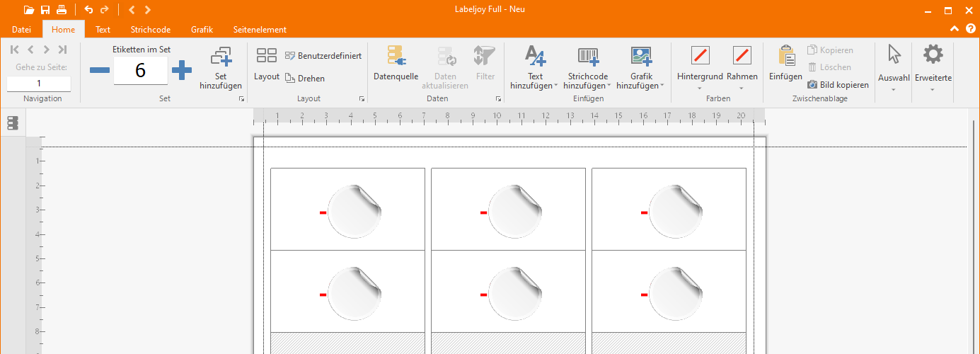The height and width of the screenshot is (354, 980).
Task: Click Löschen in Zwischenablage group
Action: click(x=829, y=67)
